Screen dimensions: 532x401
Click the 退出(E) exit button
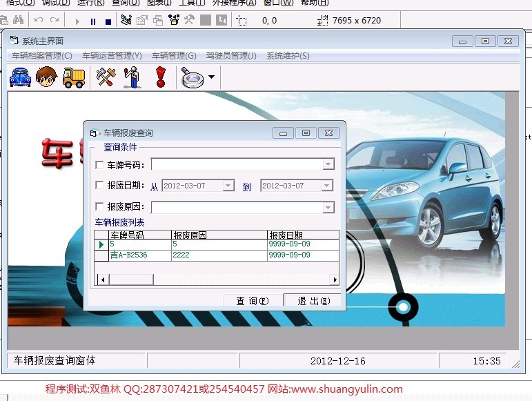pyautogui.click(x=313, y=301)
